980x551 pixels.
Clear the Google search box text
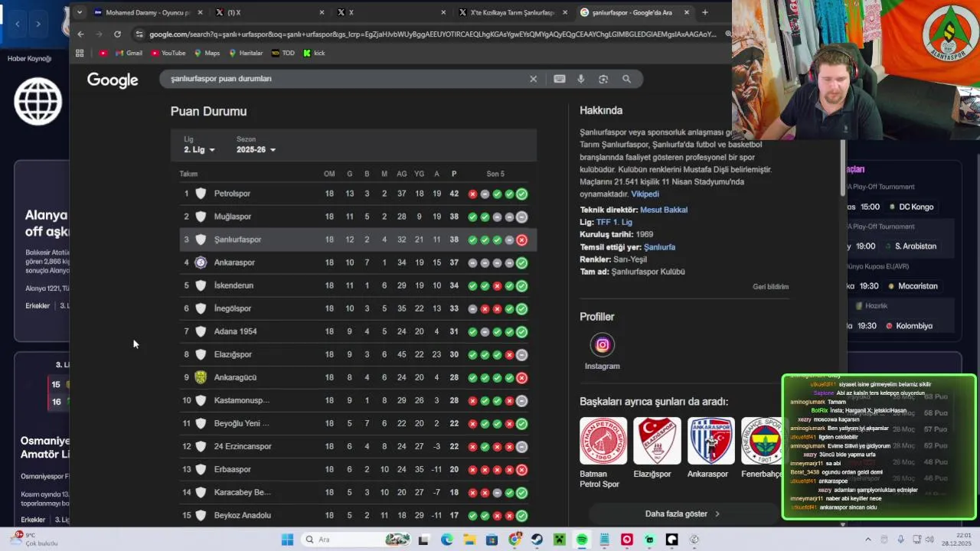(534, 79)
